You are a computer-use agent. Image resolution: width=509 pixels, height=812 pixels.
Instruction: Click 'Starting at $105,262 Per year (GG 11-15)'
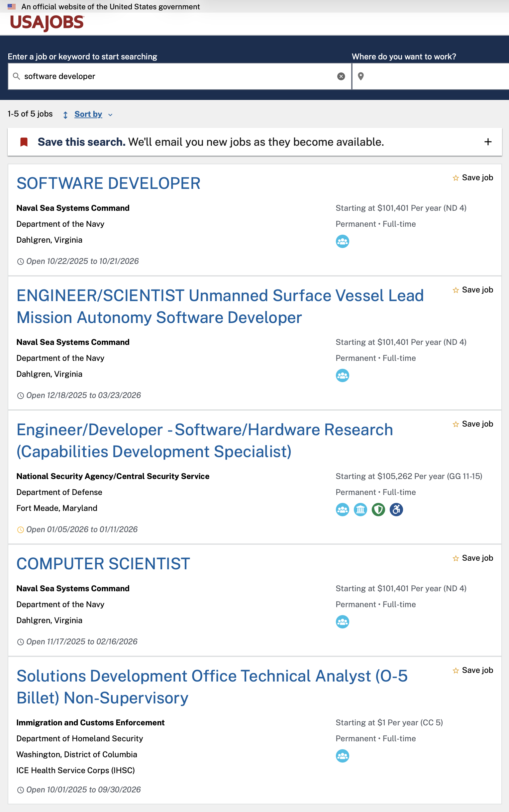pos(409,476)
